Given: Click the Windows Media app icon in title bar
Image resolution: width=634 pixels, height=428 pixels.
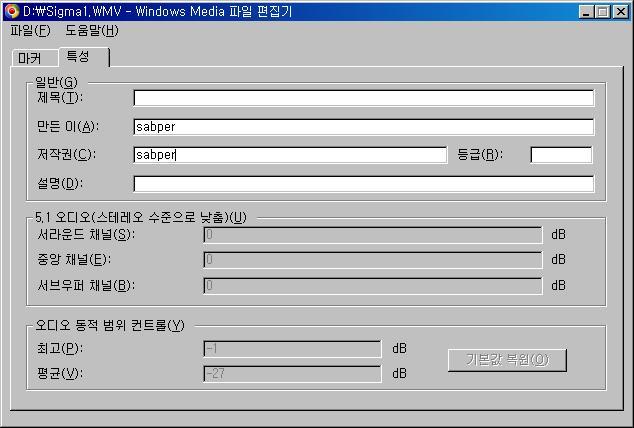Looking at the screenshot, I should pyautogui.click(x=11, y=11).
